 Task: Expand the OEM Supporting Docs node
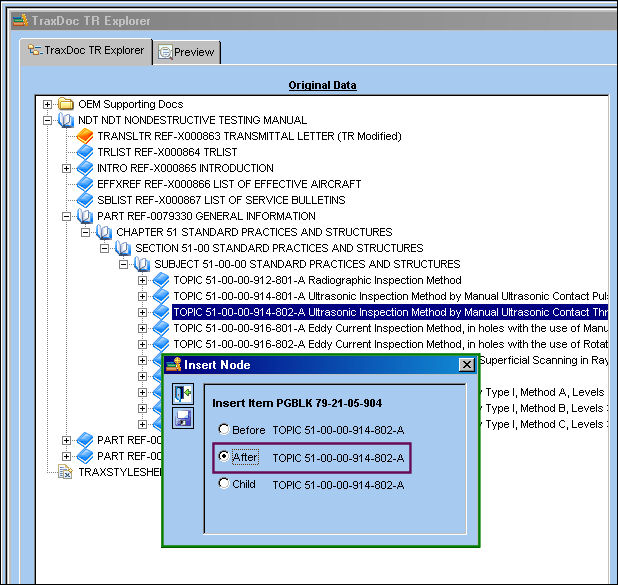point(47,104)
